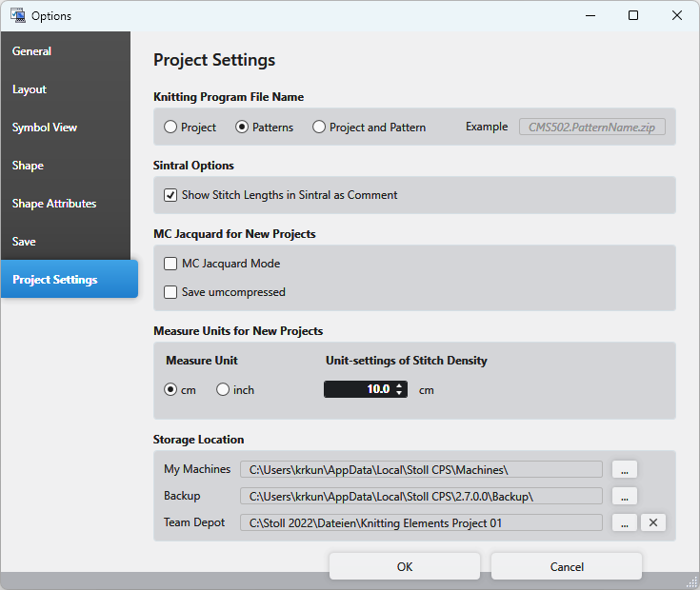Image resolution: width=700 pixels, height=590 pixels.
Task: Confirm settings with OK button
Action: [405, 566]
